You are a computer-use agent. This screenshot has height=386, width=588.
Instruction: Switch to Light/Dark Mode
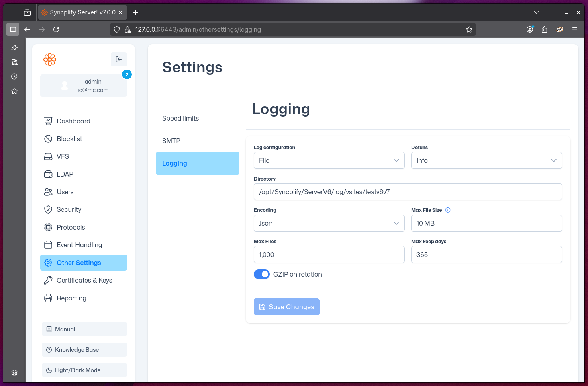click(84, 370)
